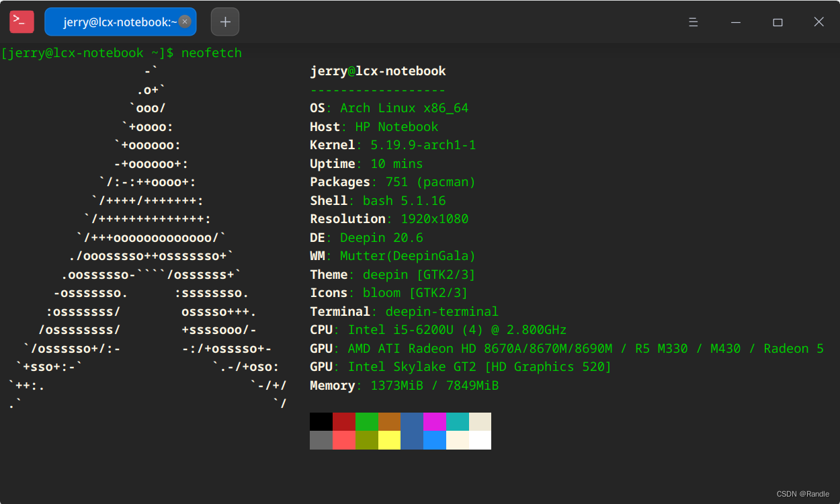
Task: Click the light red color block
Action: click(x=344, y=440)
